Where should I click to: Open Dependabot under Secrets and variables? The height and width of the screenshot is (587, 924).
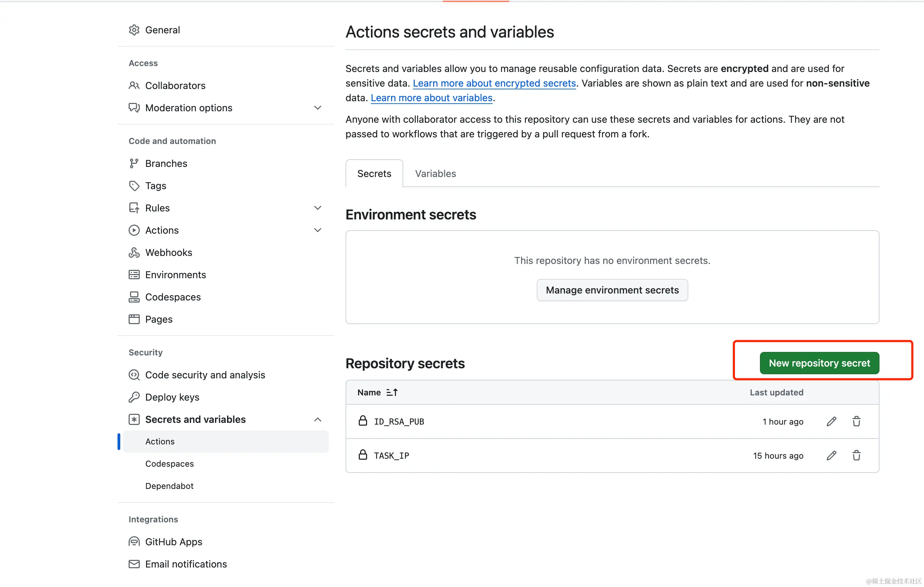pos(169,486)
